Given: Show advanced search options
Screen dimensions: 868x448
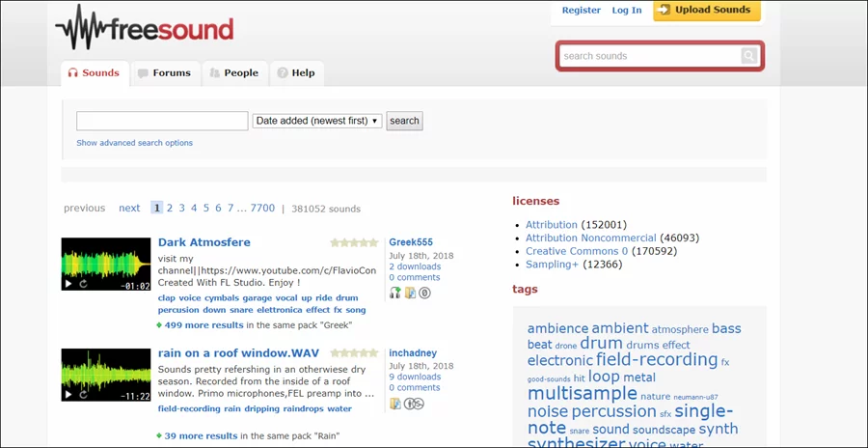Looking at the screenshot, I should (x=134, y=143).
